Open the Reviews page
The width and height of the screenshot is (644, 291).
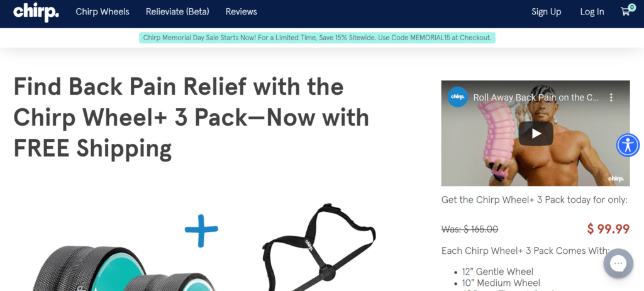click(241, 12)
